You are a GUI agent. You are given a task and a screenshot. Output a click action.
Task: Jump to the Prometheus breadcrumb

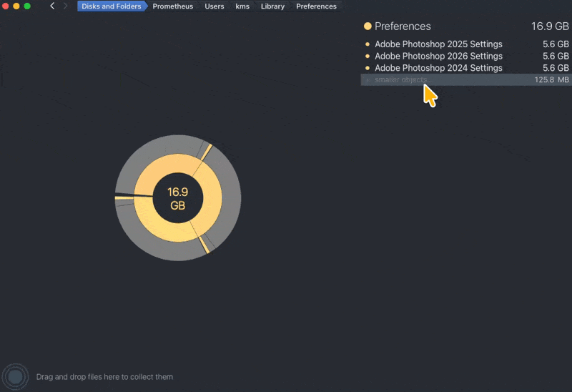point(172,6)
